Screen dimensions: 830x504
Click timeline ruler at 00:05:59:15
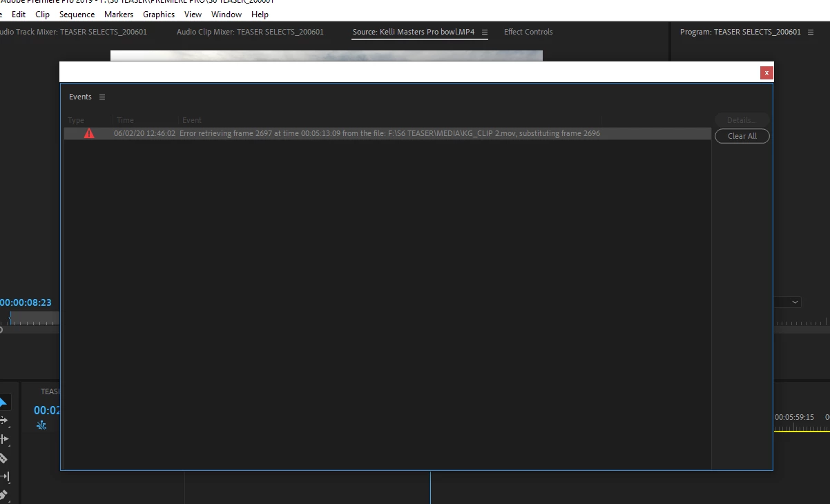point(794,417)
